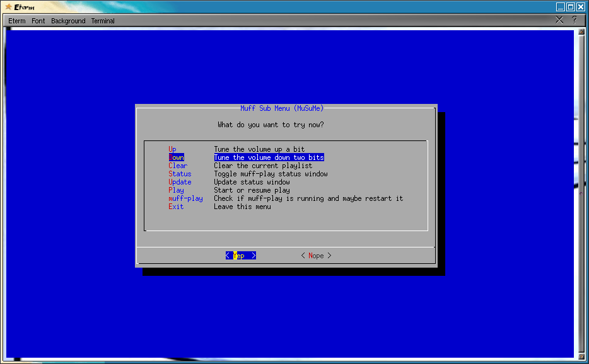Open the Terminal menu

(x=103, y=21)
